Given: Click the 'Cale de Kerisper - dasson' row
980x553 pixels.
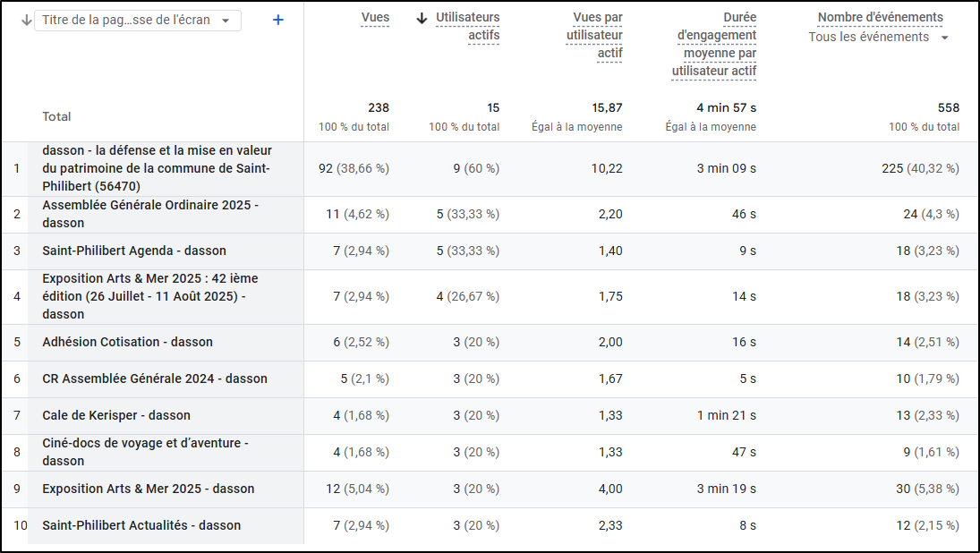Looking at the screenshot, I should [x=116, y=415].
